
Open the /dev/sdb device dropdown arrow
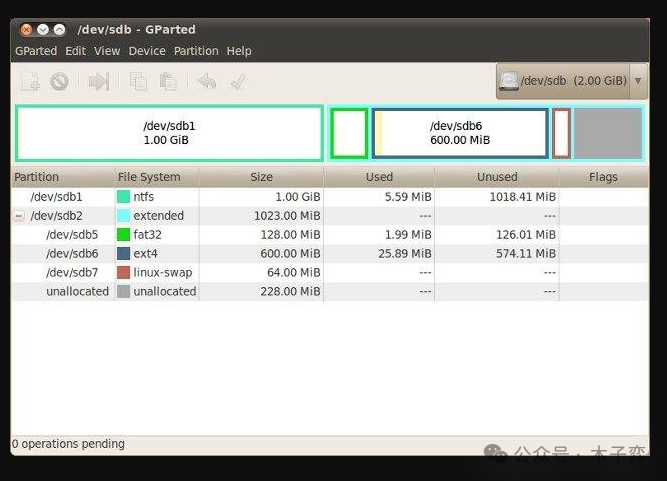point(638,80)
